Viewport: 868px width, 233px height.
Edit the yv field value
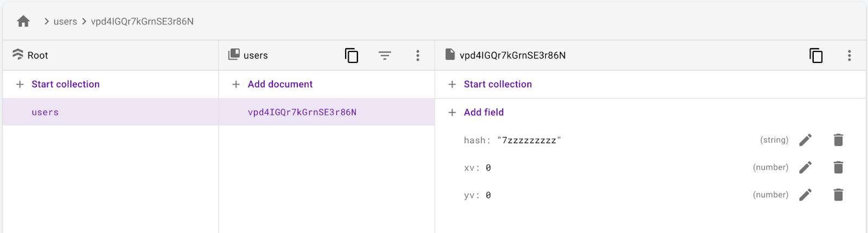point(806,195)
